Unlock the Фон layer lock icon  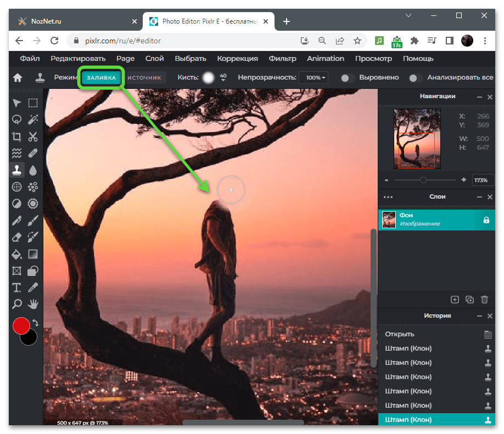(x=486, y=220)
